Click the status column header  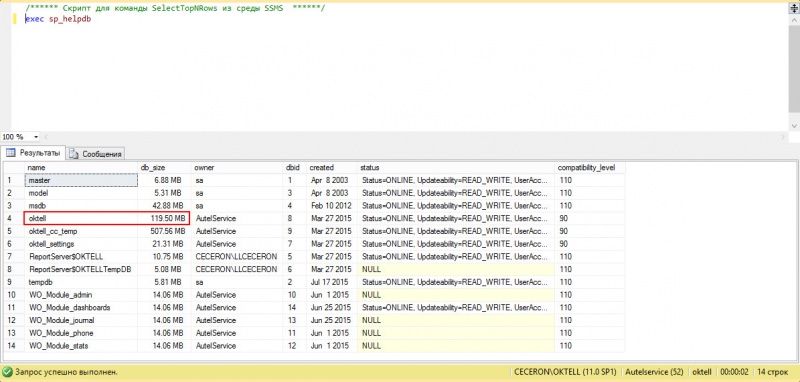(456, 167)
